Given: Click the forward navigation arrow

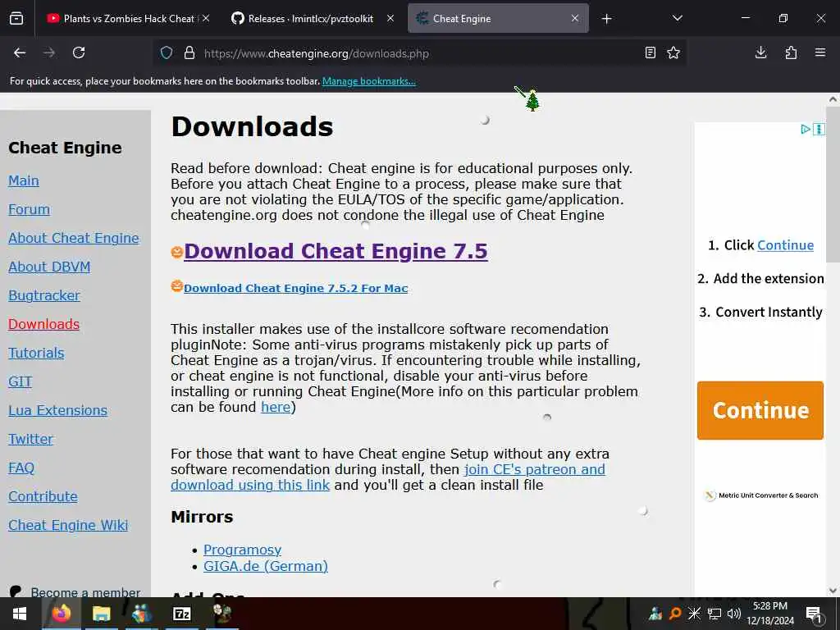Looking at the screenshot, I should coord(49,52).
